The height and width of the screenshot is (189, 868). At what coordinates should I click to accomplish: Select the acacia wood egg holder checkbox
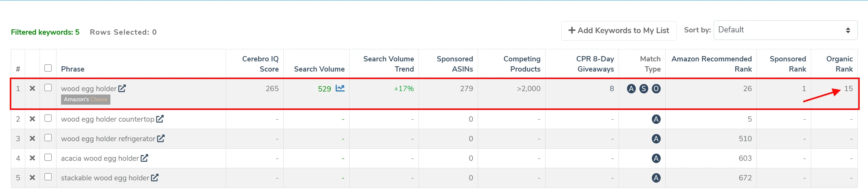[x=48, y=157]
